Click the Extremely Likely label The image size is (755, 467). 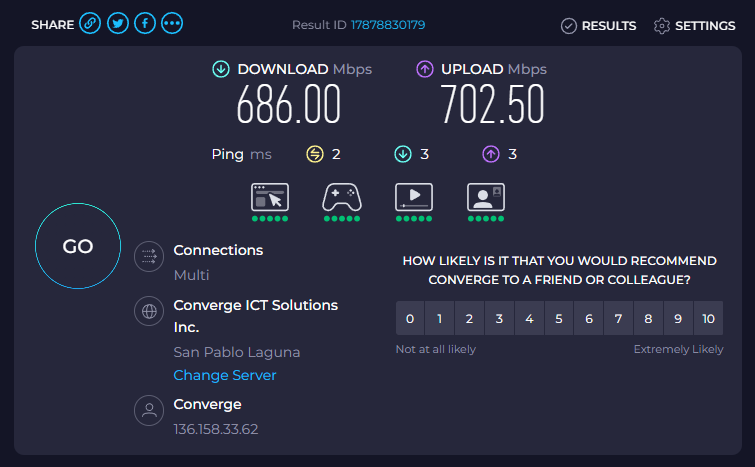(678, 349)
